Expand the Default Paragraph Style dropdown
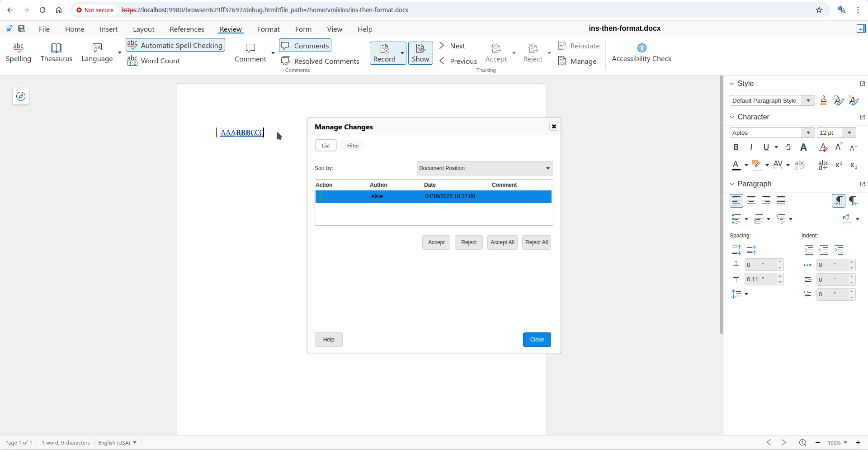 (808, 101)
